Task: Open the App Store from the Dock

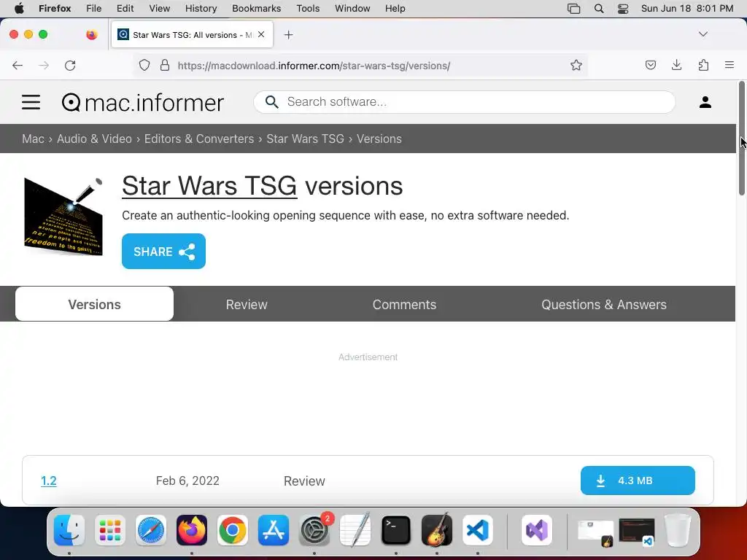Action: [274, 530]
